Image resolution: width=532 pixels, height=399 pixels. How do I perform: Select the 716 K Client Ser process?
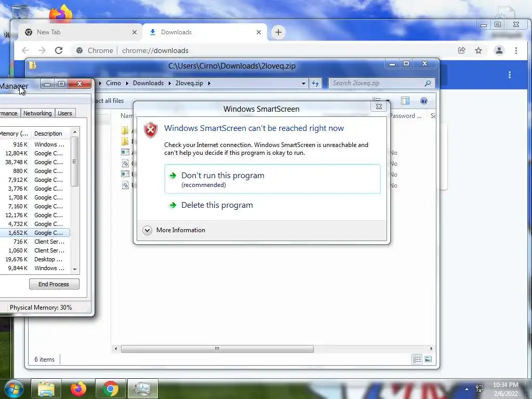35,242
